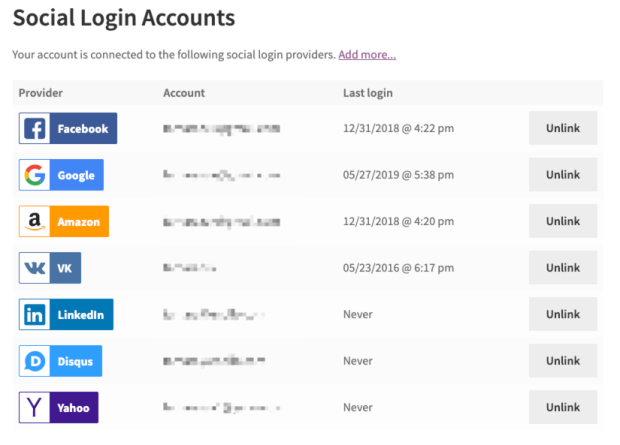Click the Provider column header

click(41, 93)
